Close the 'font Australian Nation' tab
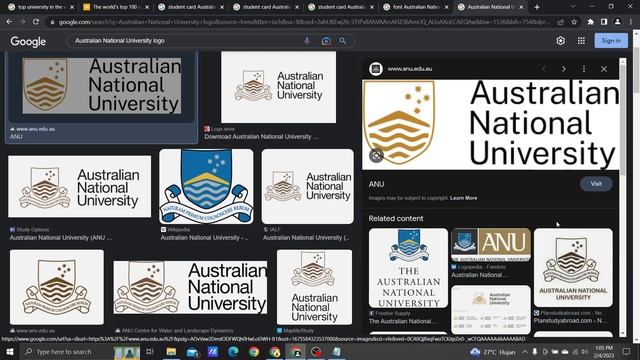The width and height of the screenshot is (640, 360). (x=446, y=7)
